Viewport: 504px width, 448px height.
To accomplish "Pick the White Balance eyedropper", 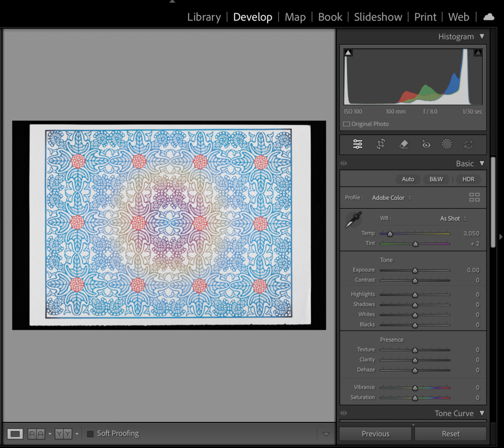I will [353, 220].
